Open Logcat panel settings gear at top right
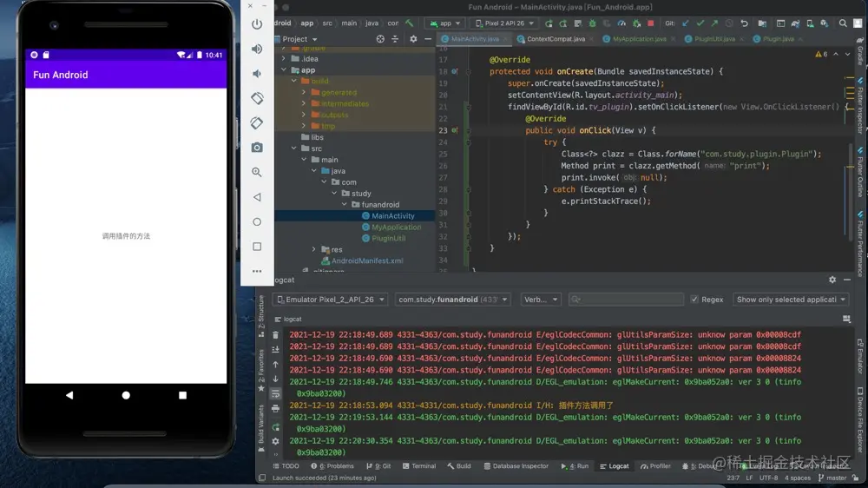The image size is (868, 488). click(x=832, y=280)
